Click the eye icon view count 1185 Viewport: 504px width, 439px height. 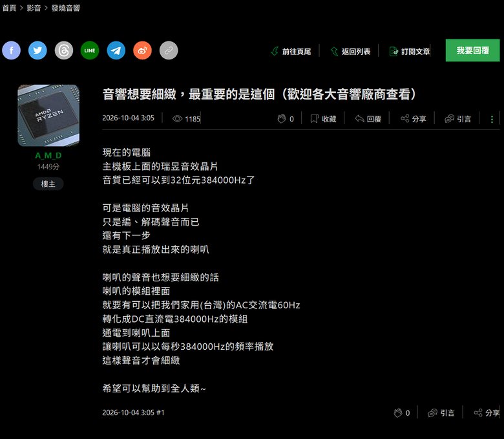[x=187, y=119]
